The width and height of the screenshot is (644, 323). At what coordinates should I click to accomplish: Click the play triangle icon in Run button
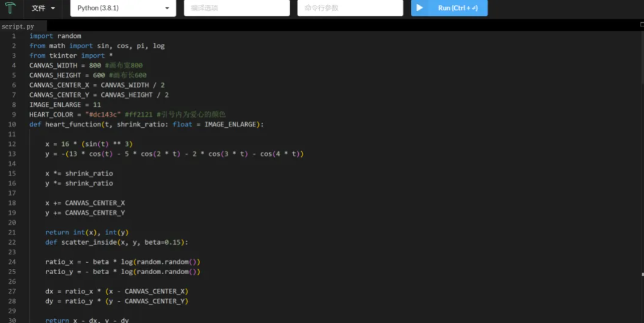[x=419, y=8]
